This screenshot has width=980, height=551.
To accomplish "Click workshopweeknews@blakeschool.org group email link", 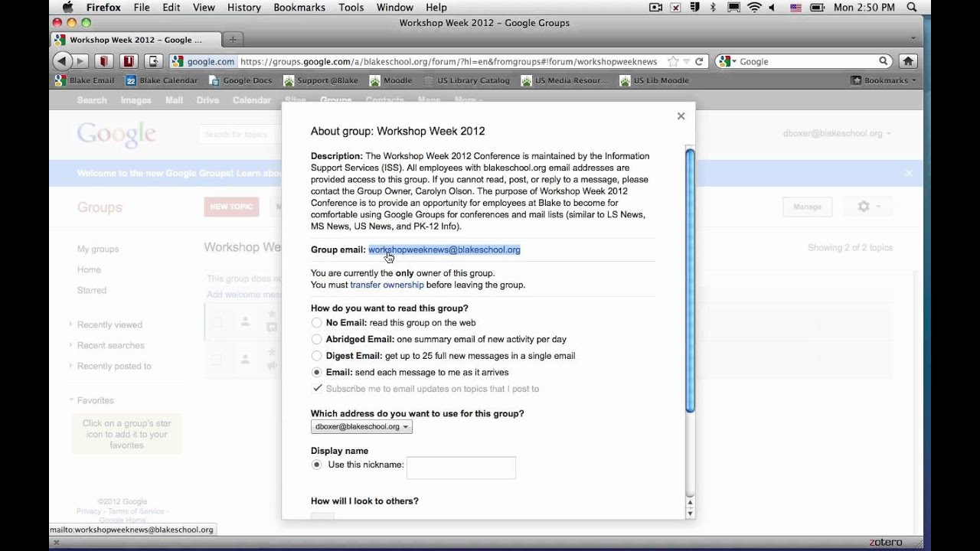I will click(444, 249).
